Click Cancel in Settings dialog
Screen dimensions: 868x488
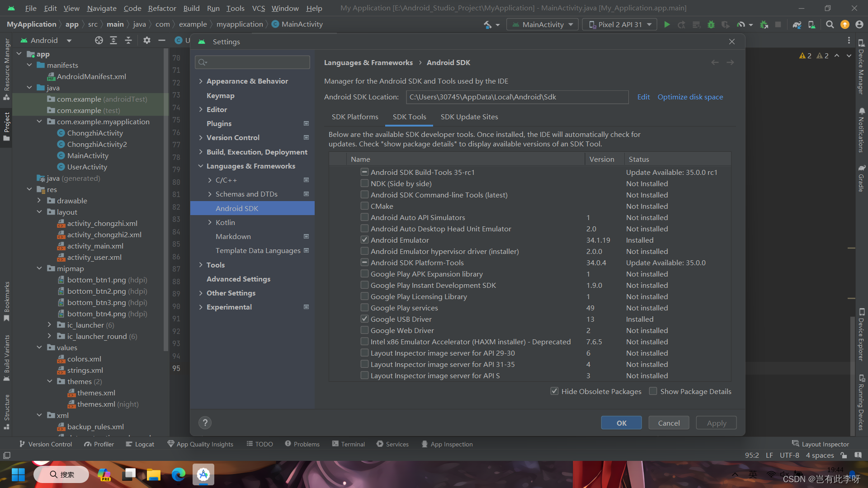tap(669, 423)
